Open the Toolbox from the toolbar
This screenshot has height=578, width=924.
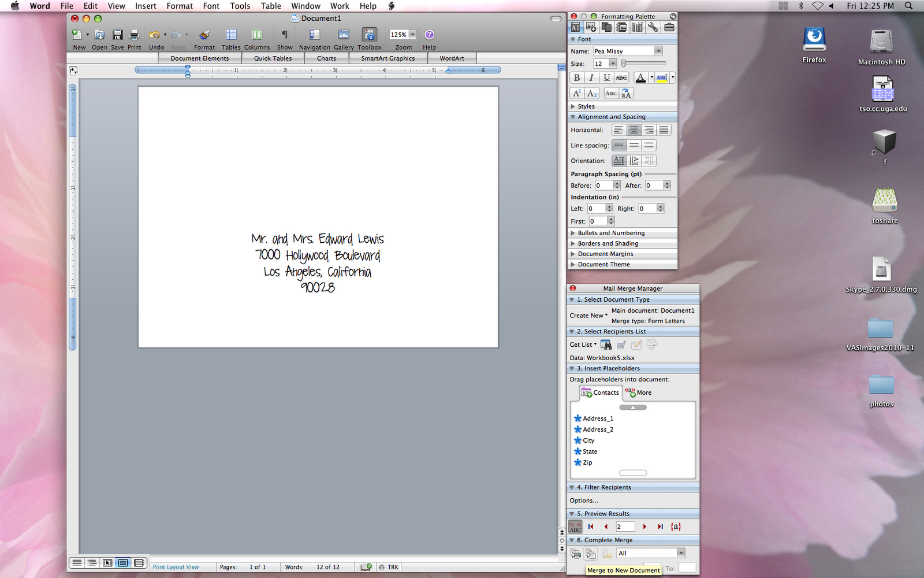click(369, 35)
